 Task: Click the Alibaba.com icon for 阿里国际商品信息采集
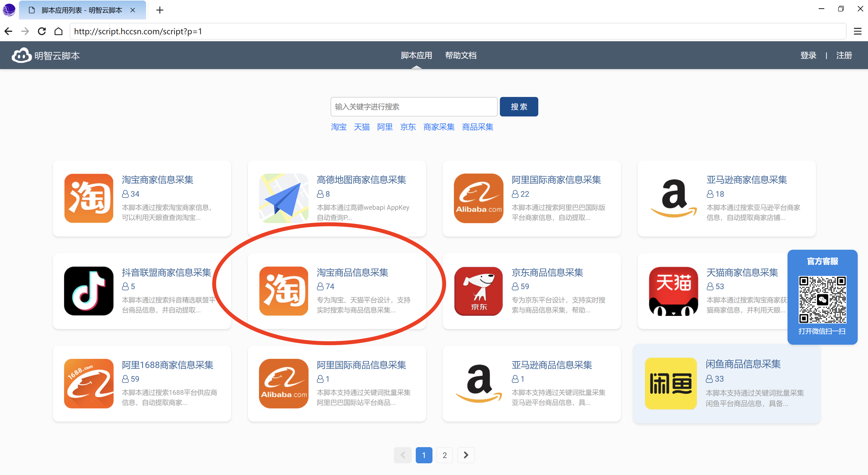point(284,384)
